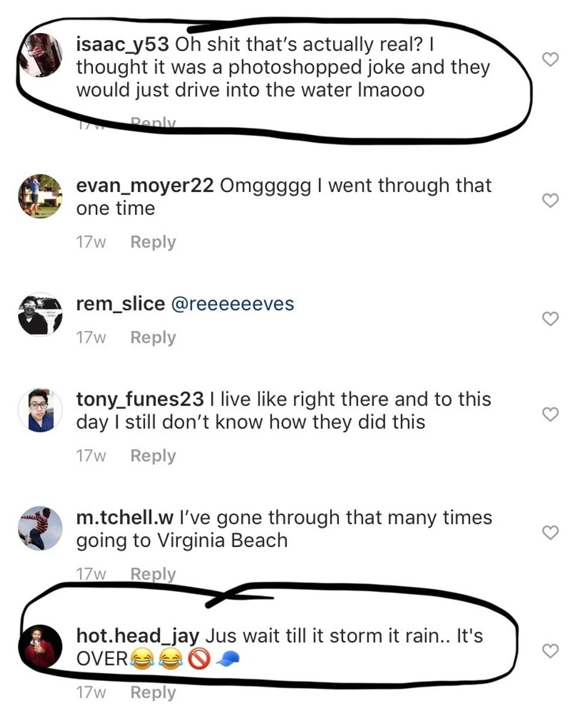Image resolution: width=588 pixels, height=720 pixels.
Task: Tap the heart beside hot.head_jay's comment
Action: (550, 650)
